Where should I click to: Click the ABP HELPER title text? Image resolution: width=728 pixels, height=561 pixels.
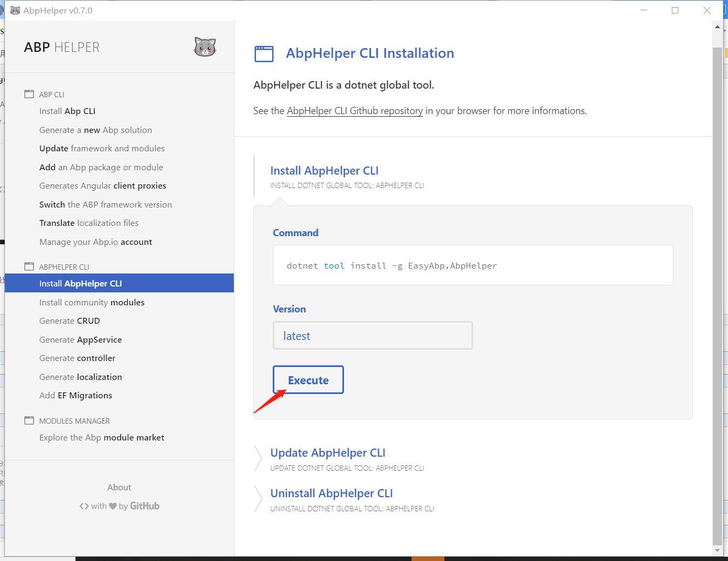coord(62,48)
